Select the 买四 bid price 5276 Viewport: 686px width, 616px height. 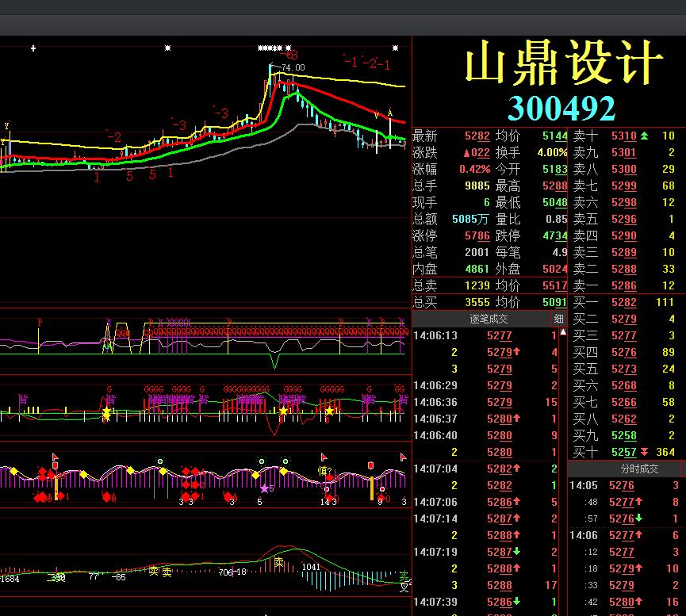point(624,352)
